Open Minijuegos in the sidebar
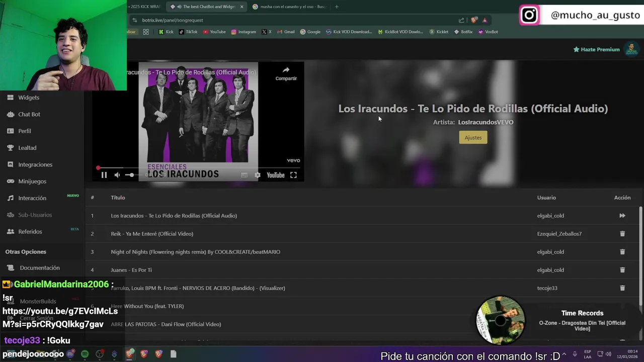The height and width of the screenshot is (362, 644). tap(32, 181)
